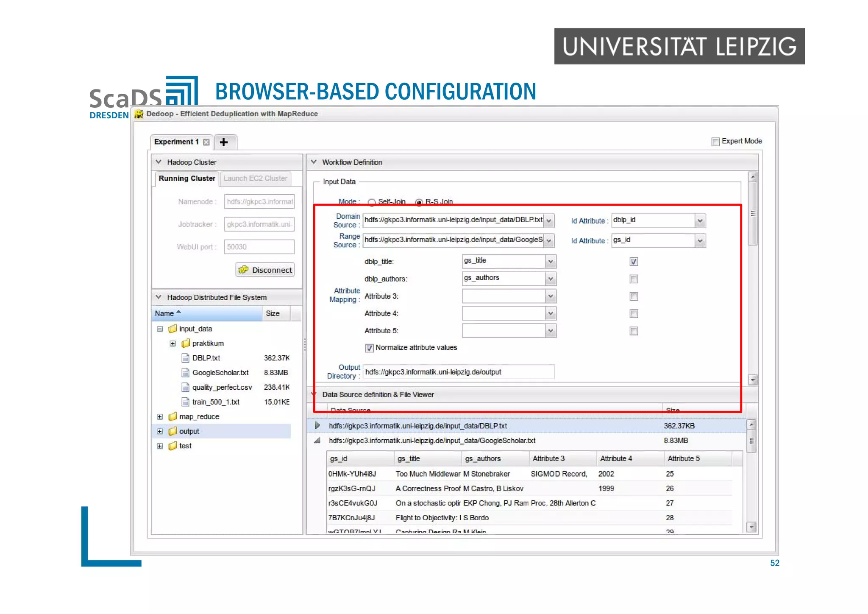Click the output folder icon
The height and width of the screenshot is (614, 868).
click(172, 431)
